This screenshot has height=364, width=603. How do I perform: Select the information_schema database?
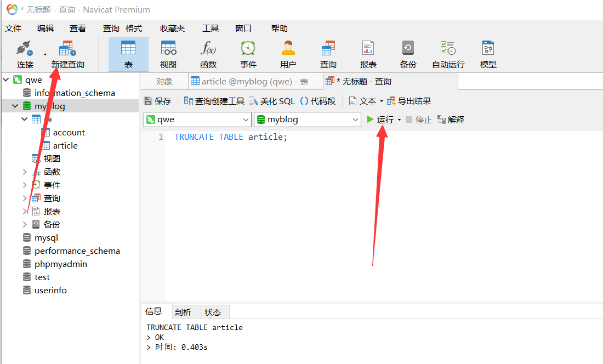[x=75, y=93]
